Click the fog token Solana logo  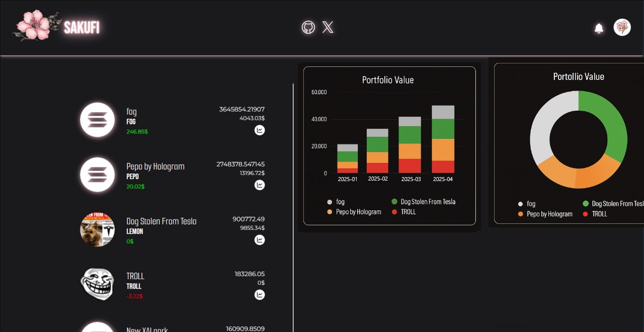[x=98, y=120]
